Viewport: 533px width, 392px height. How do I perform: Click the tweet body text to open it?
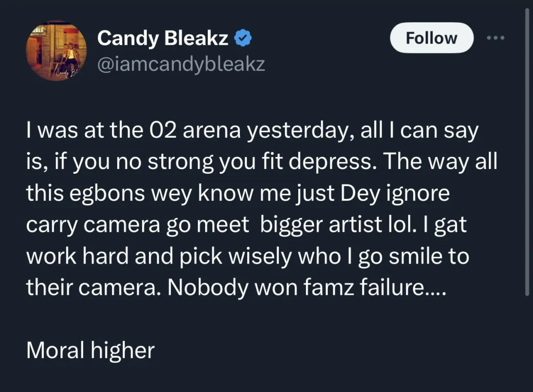click(x=260, y=208)
